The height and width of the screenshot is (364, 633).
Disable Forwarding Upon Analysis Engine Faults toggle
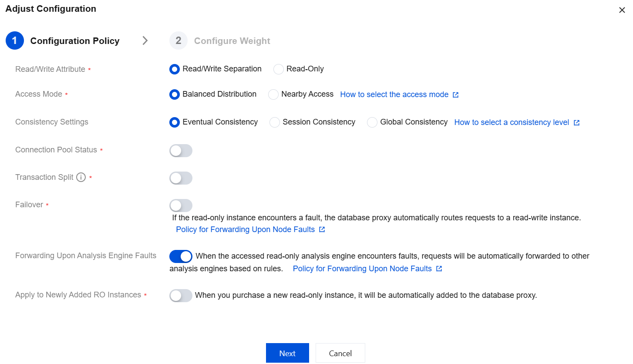pyautogui.click(x=181, y=256)
